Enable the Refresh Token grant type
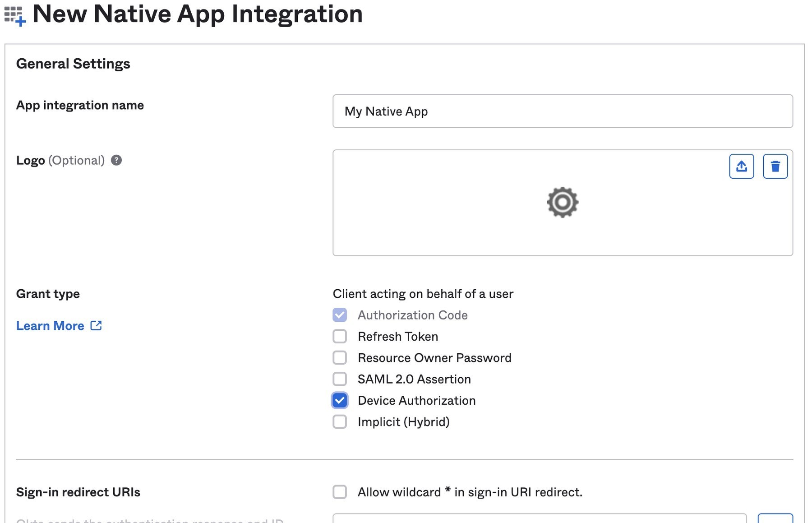This screenshot has width=812, height=523. [340, 336]
